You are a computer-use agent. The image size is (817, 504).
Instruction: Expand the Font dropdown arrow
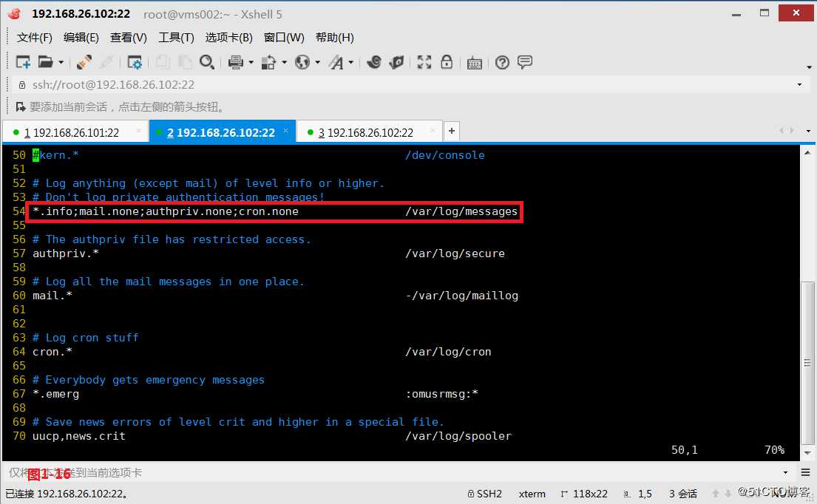tap(350, 63)
